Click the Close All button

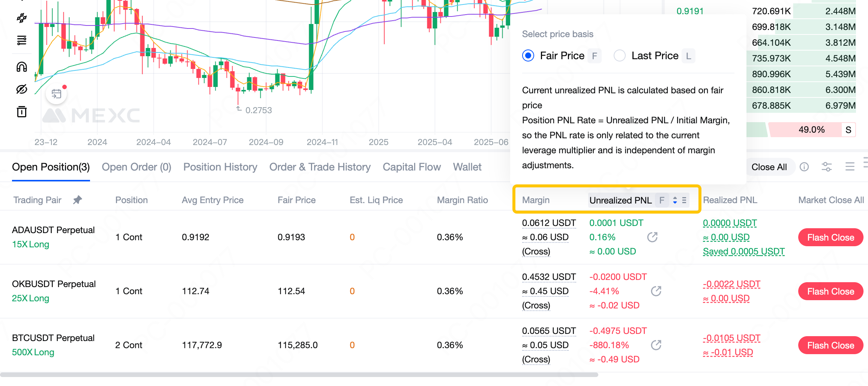tap(769, 167)
